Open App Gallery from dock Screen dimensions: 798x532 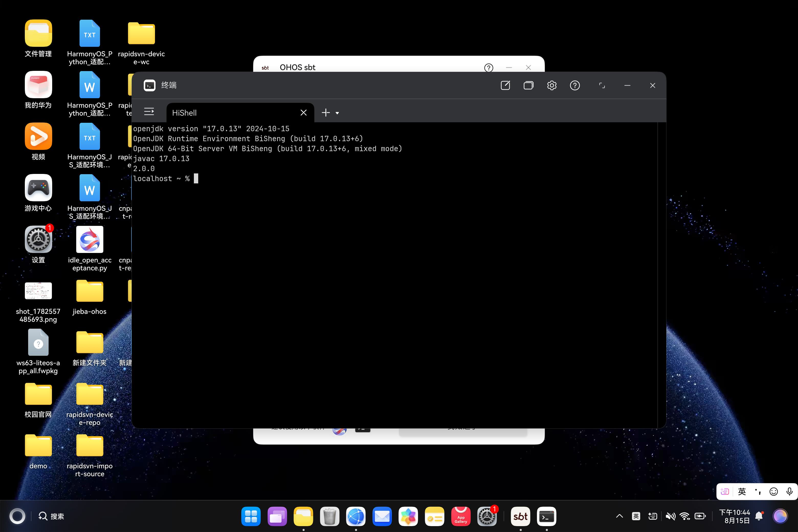point(461,516)
